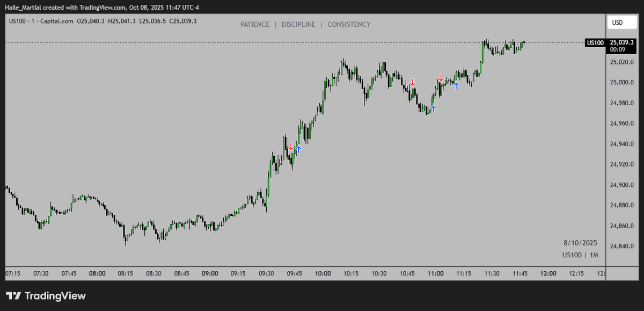This screenshot has height=311, width=644.
Task: Select the red sell arrow near 09:45
Action: 291,145
